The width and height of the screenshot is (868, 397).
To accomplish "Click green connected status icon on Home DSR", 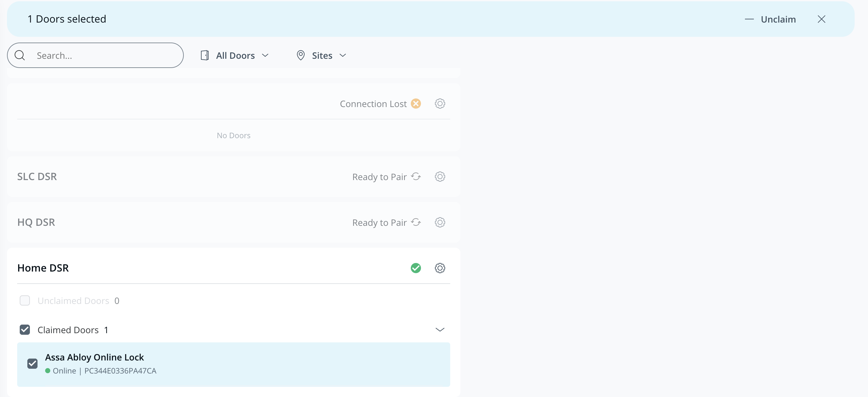I will pyautogui.click(x=416, y=268).
